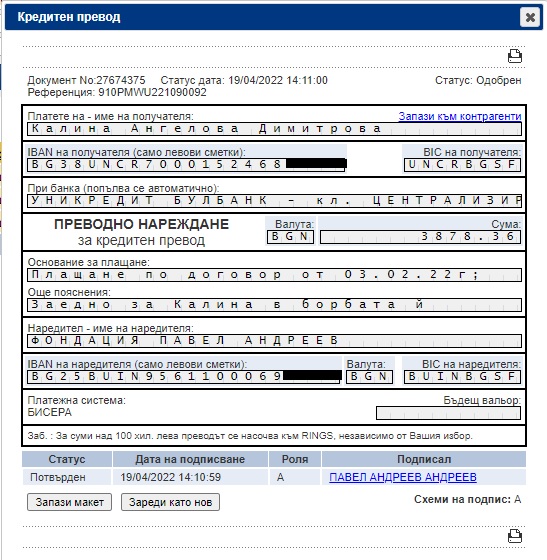Click the Зареди като нов button
Screen dimensions: 547x560
click(170, 502)
